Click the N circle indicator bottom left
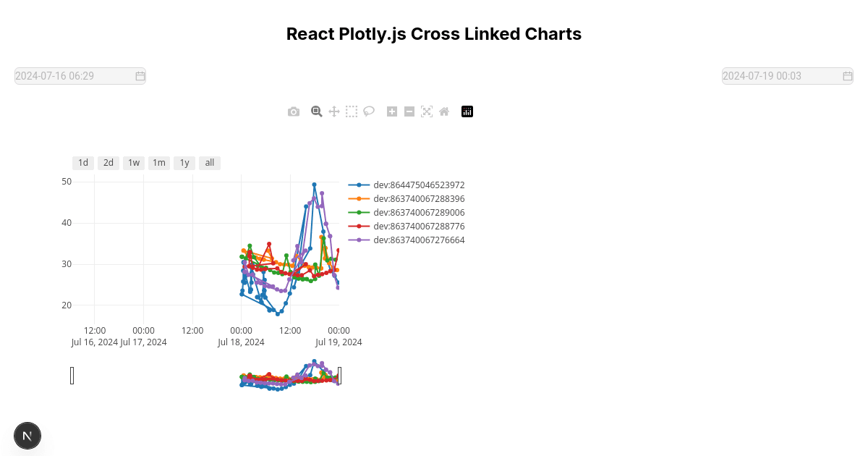Viewport: 868px width, 456px height. [x=27, y=435]
